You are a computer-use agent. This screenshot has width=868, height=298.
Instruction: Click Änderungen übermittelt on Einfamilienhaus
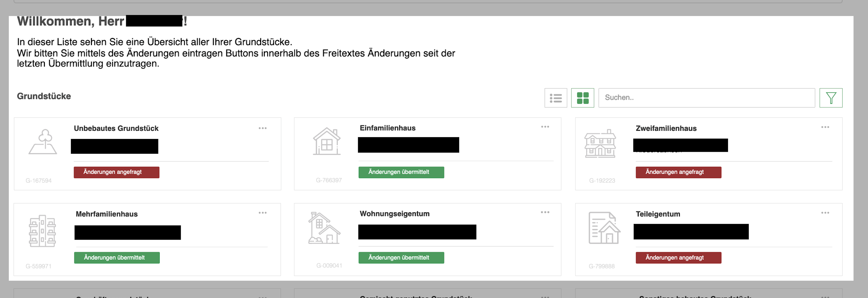401,173
